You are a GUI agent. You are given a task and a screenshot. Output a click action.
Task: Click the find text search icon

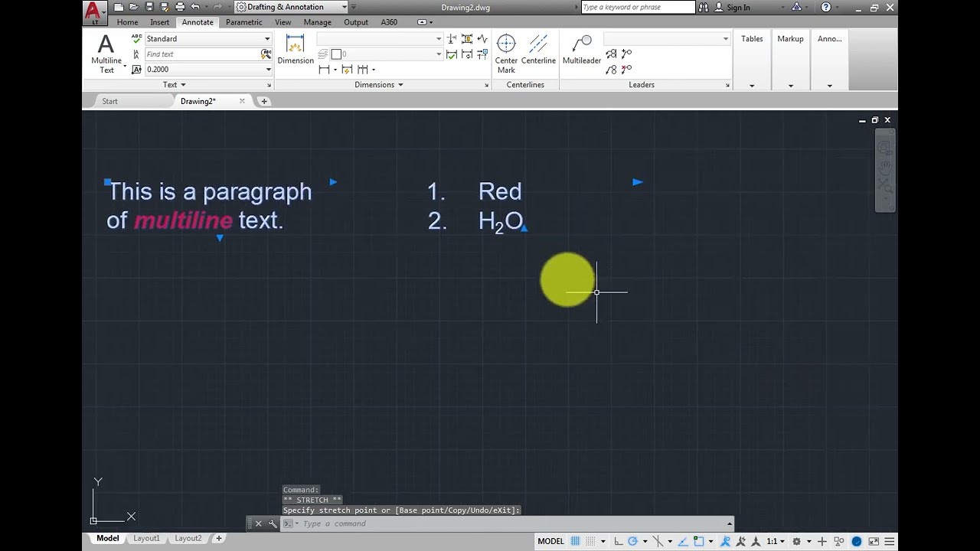pos(266,54)
